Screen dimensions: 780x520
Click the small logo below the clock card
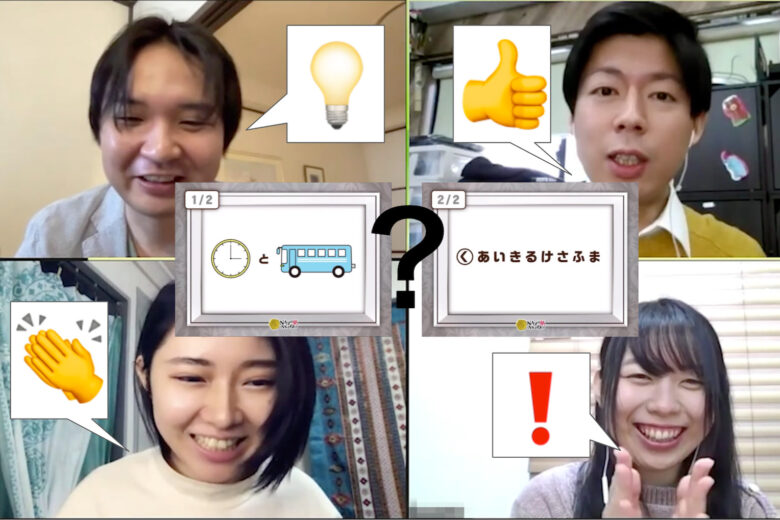coord(283,324)
